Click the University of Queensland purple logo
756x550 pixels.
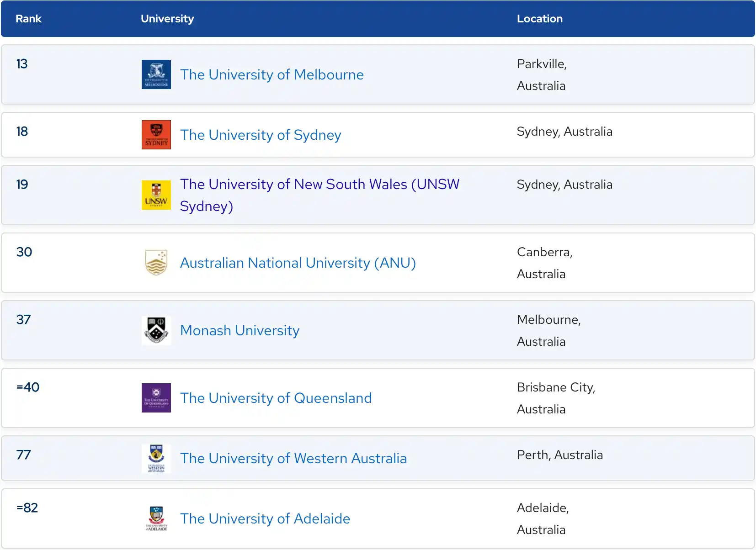click(156, 398)
